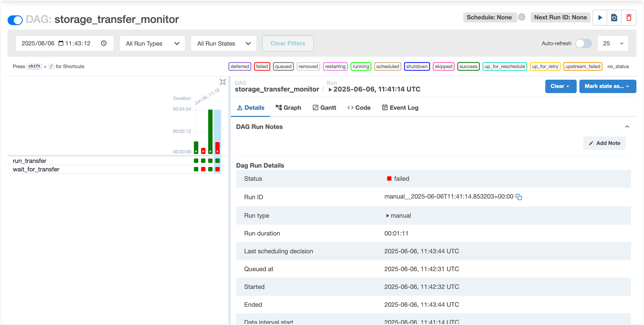Select the highlighted red failed run bar
This screenshot has width=644, height=325.
218,148
